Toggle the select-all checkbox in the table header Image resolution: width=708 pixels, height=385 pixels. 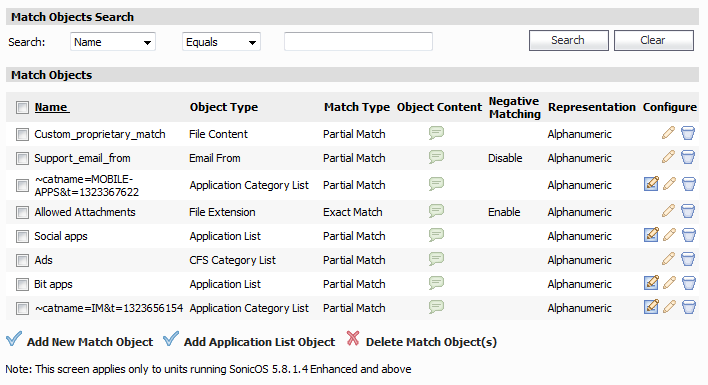tap(22, 107)
